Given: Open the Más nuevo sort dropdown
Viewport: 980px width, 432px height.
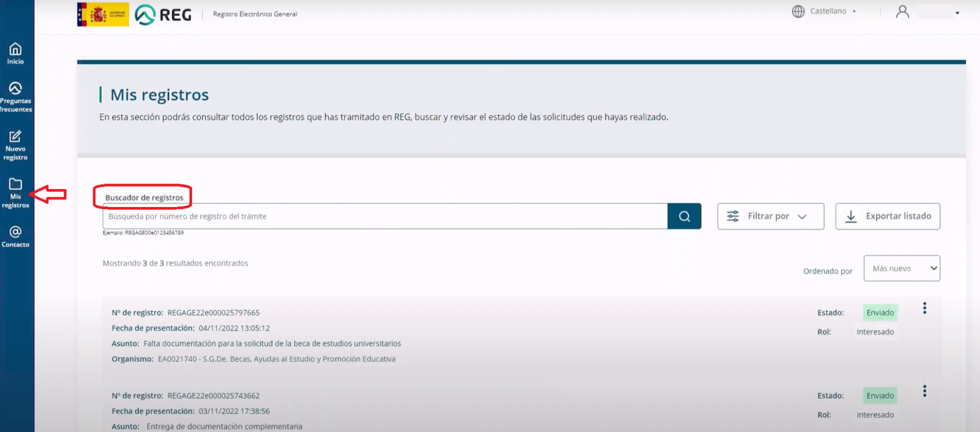Looking at the screenshot, I should click(x=902, y=269).
